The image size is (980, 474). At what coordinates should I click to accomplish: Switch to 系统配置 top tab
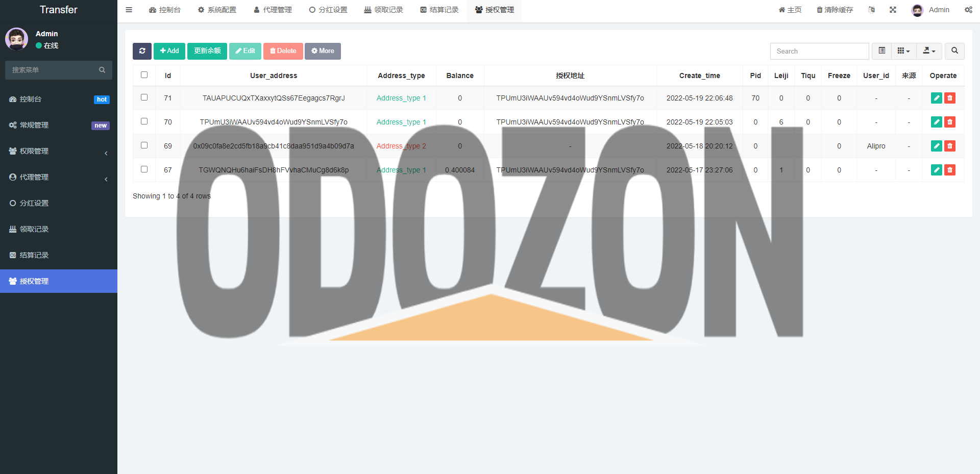[217, 10]
